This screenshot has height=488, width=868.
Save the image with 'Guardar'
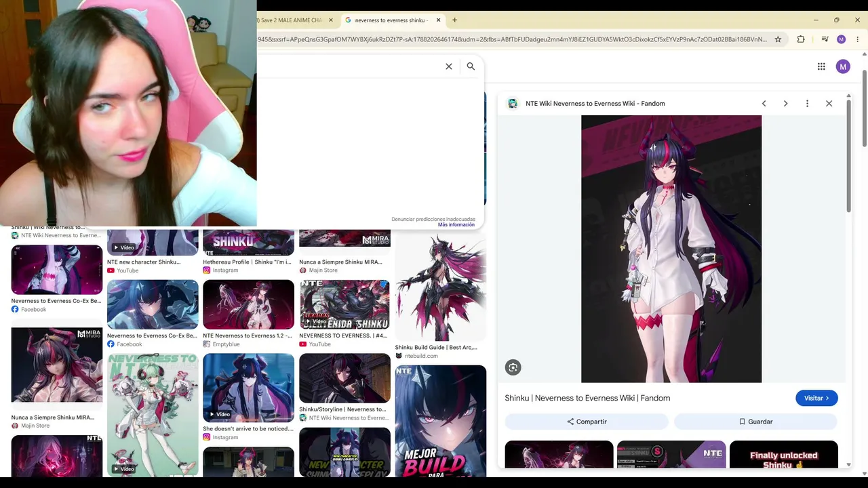[x=755, y=422]
